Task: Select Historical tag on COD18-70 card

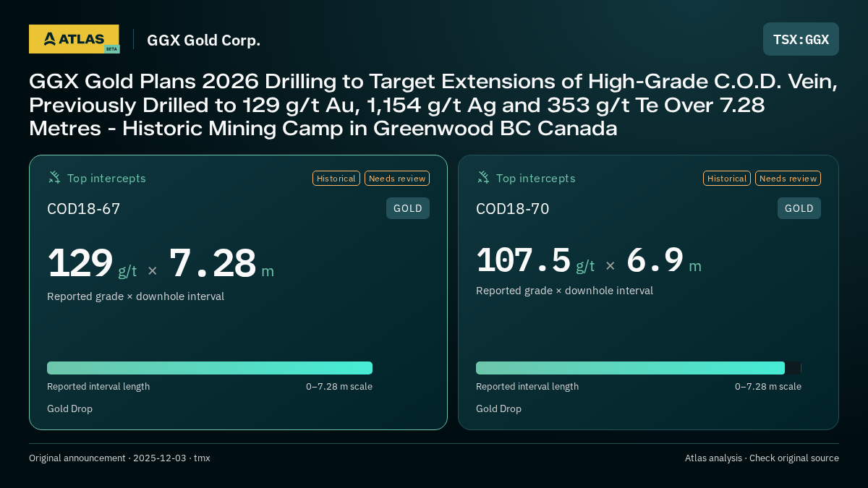Action: (727, 178)
